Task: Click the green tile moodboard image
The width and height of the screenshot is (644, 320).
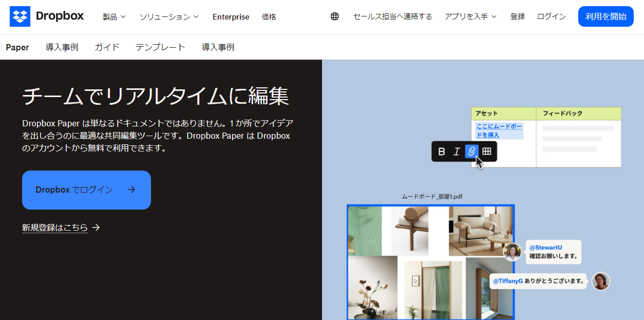Action: [x=365, y=231]
